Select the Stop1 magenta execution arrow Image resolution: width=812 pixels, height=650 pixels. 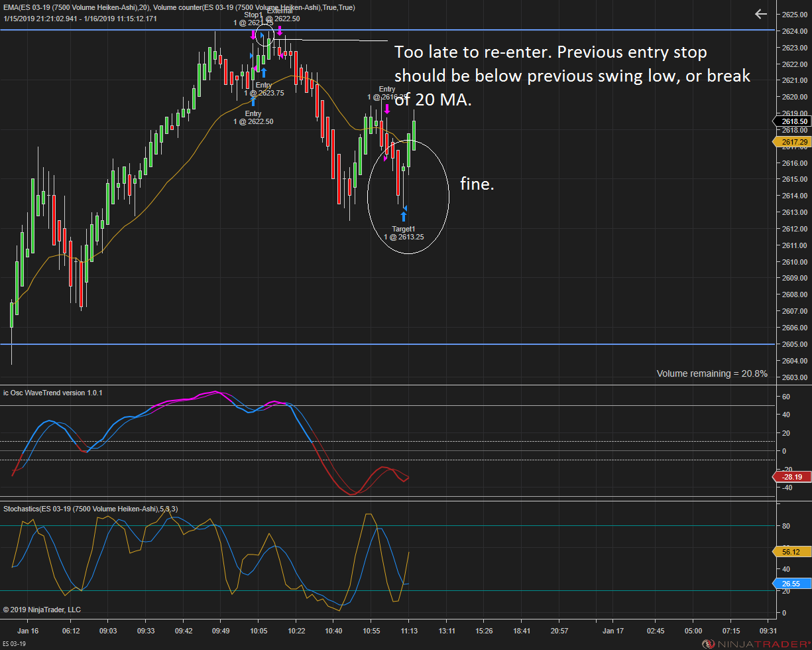point(253,34)
